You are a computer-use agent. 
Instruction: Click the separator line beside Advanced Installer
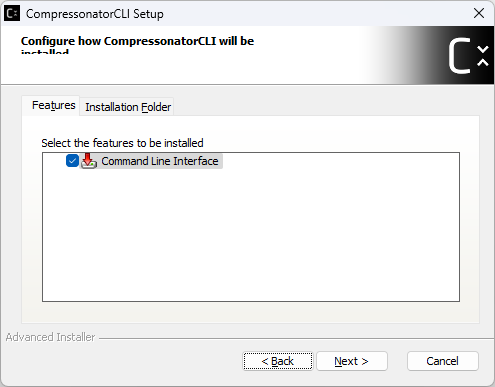[x=297, y=339]
